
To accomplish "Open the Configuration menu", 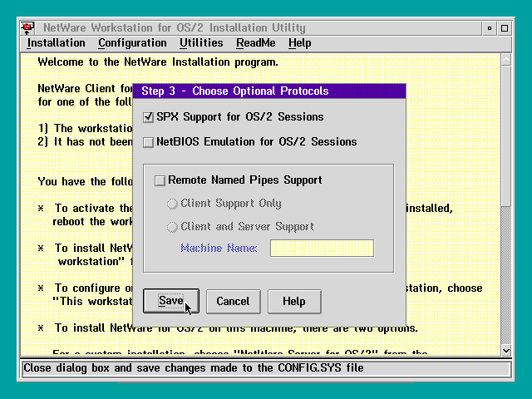I will click(x=132, y=43).
